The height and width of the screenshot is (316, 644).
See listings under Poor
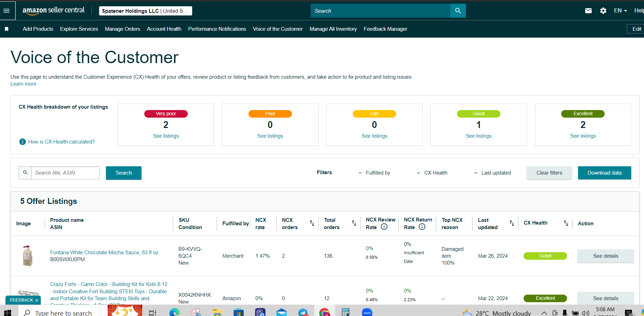point(270,136)
